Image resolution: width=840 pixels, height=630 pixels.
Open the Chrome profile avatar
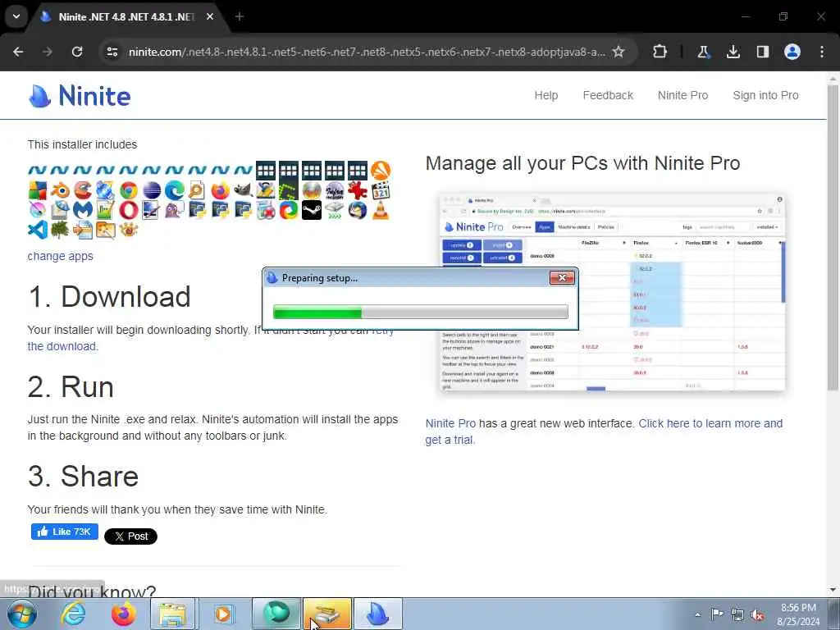point(792,52)
